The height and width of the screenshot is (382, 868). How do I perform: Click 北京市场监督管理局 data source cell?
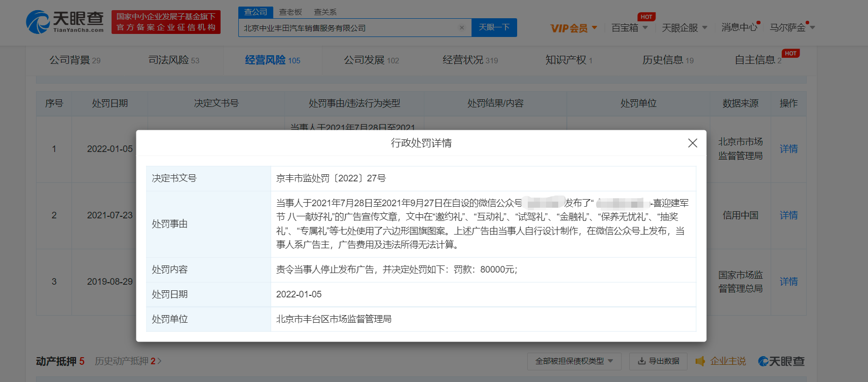click(740, 149)
